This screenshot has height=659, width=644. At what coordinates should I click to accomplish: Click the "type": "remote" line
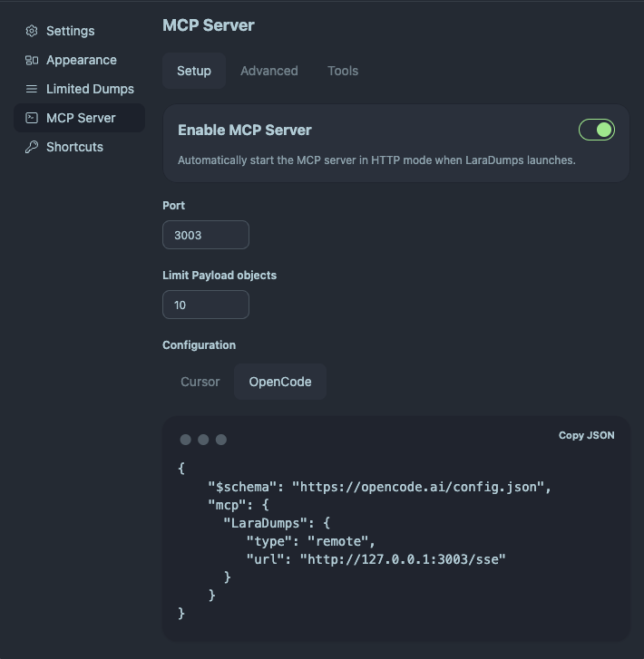pos(310,541)
